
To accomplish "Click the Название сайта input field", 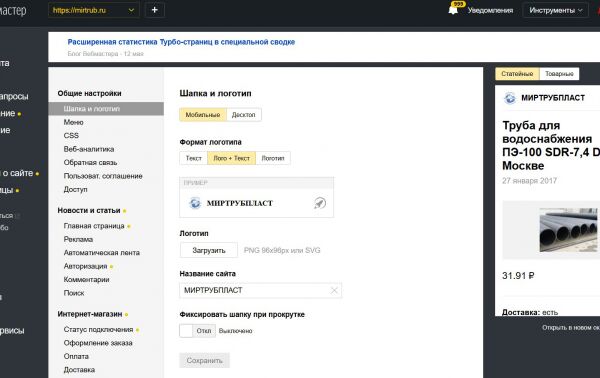I will click(x=260, y=290).
